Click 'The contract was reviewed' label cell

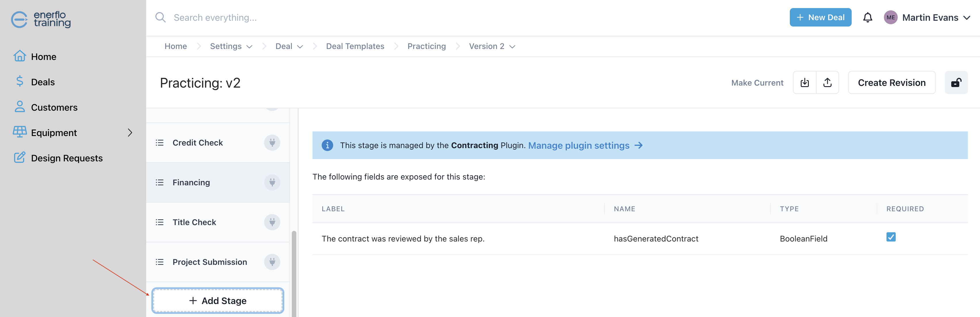(x=403, y=239)
